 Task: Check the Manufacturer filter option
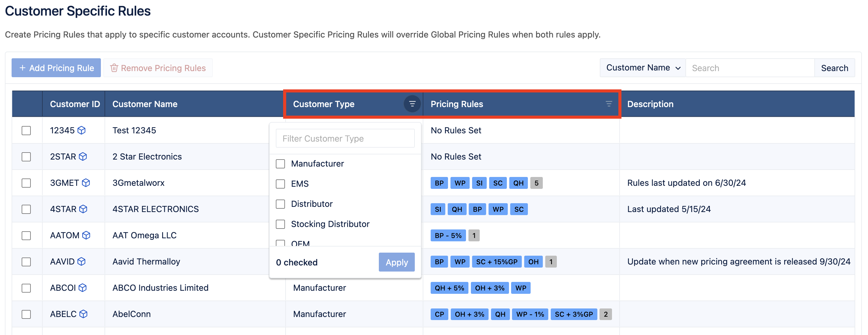tap(280, 164)
